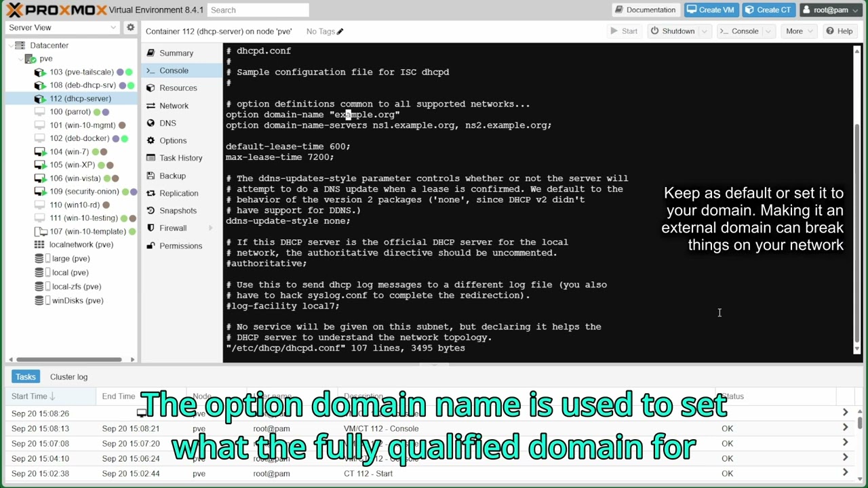Image resolution: width=868 pixels, height=488 pixels.
Task: Click the resource tree horizontal scrollbar
Action: (x=68, y=359)
